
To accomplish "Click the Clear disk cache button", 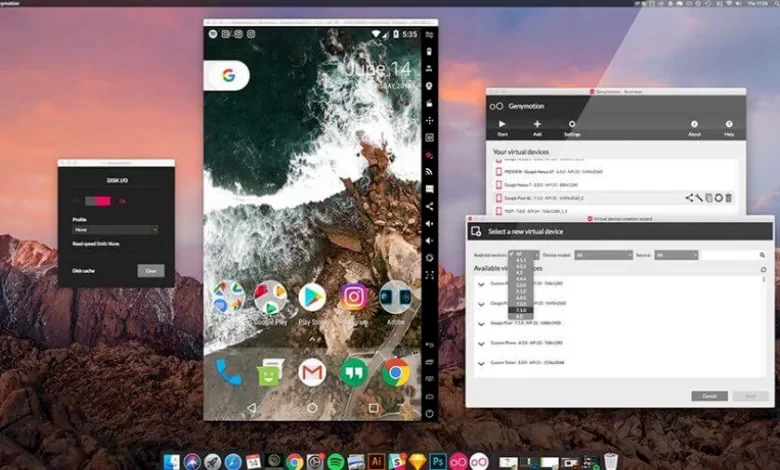I will click(150, 270).
